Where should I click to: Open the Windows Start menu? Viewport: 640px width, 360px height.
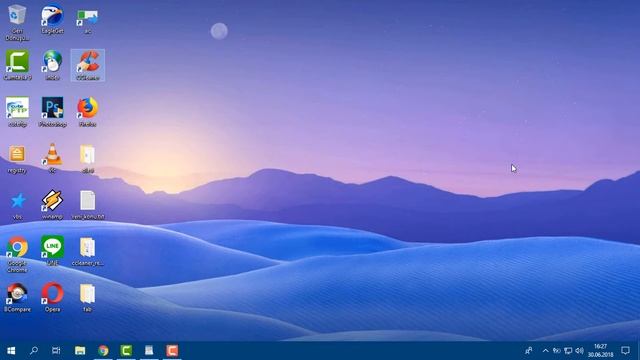click(x=11, y=351)
